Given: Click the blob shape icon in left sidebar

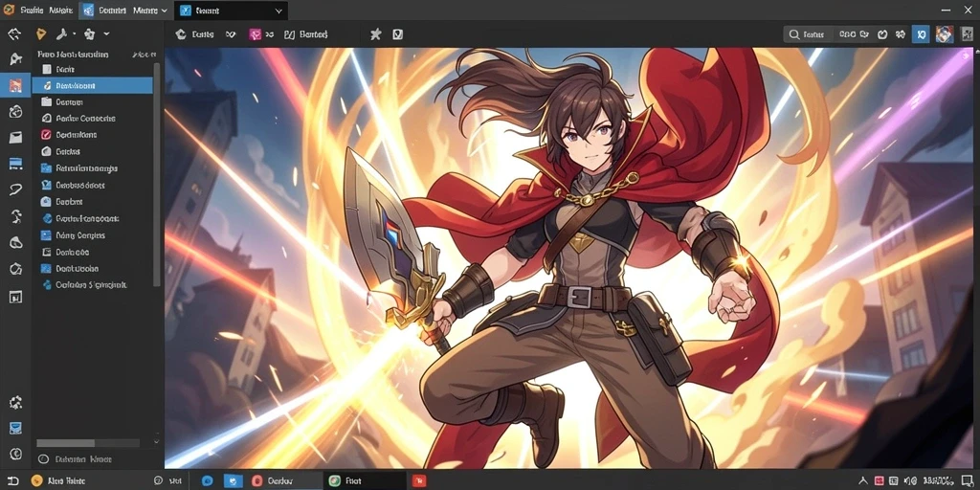Looking at the screenshot, I should (15, 242).
